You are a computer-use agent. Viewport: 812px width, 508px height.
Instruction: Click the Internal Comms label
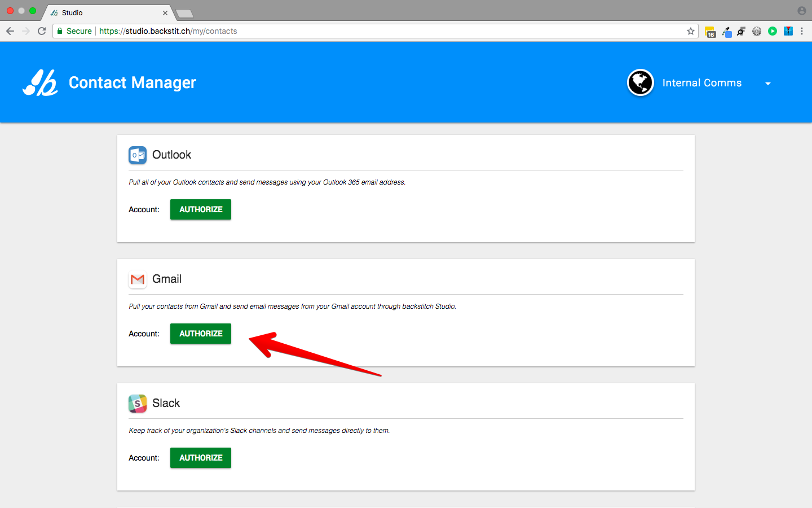click(702, 83)
